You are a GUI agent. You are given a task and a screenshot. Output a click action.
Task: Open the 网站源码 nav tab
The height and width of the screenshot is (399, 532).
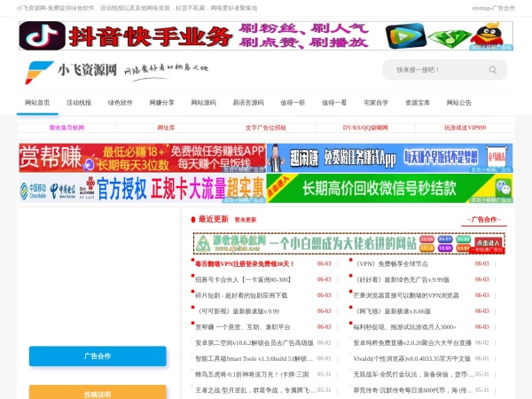point(204,103)
